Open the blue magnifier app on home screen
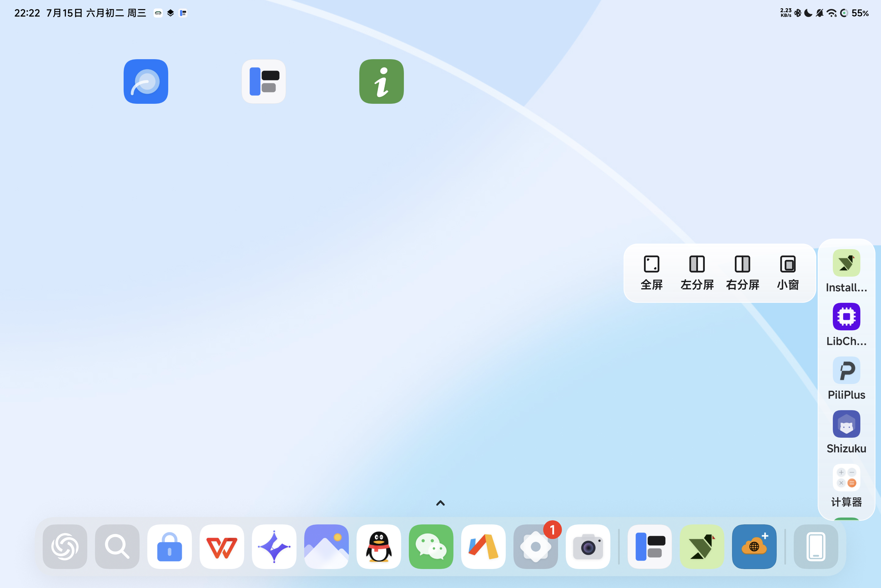The height and width of the screenshot is (588, 881). tap(146, 81)
